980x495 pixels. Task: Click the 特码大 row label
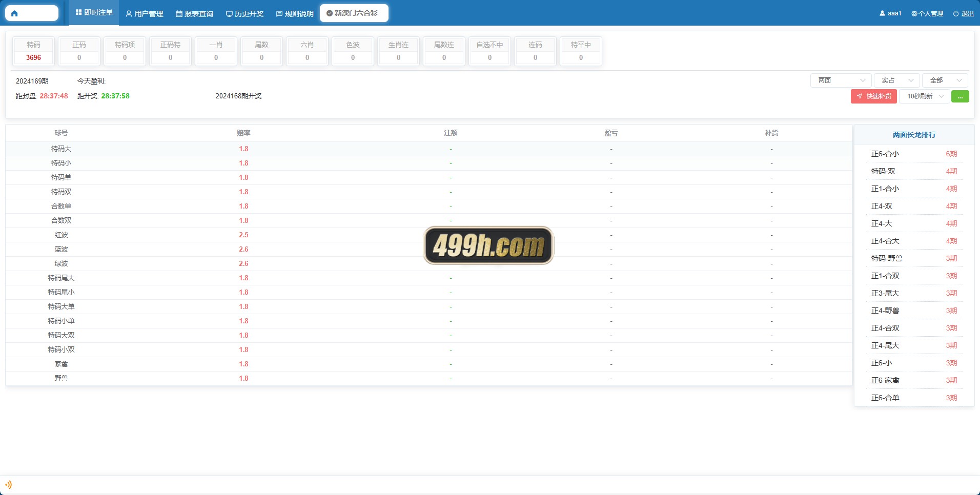61,149
